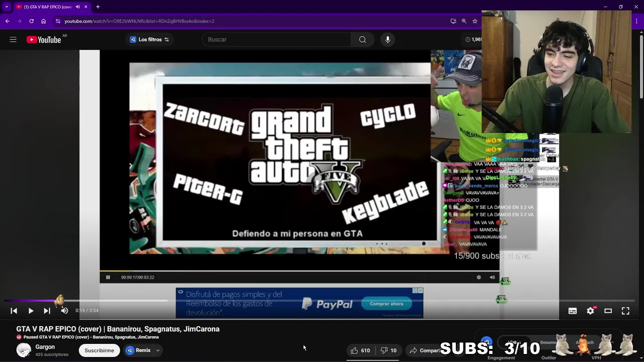644x362 pixels.
Task: Open the zoom magnifier in address bar
Action: coord(464,21)
